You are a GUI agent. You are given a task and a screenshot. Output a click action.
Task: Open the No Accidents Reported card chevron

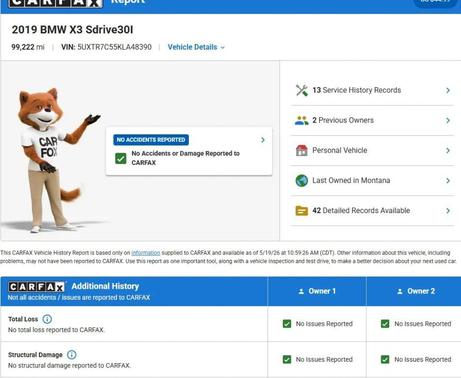click(263, 140)
